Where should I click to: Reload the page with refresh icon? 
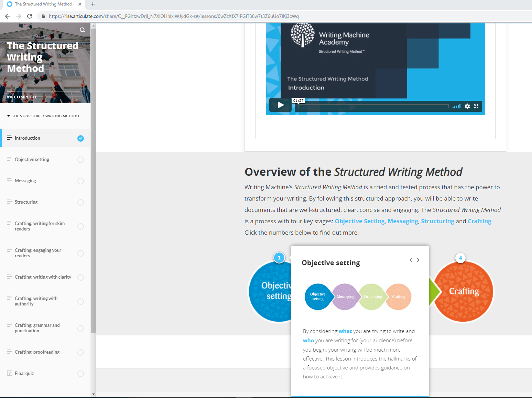point(30,16)
